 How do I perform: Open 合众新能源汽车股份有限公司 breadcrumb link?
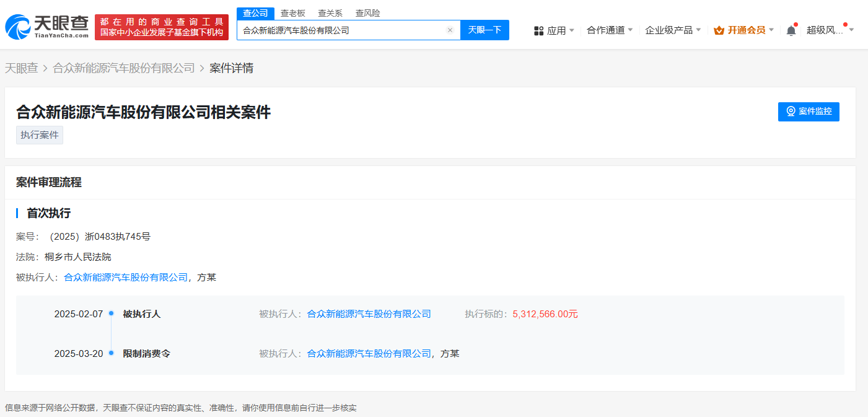[124, 68]
